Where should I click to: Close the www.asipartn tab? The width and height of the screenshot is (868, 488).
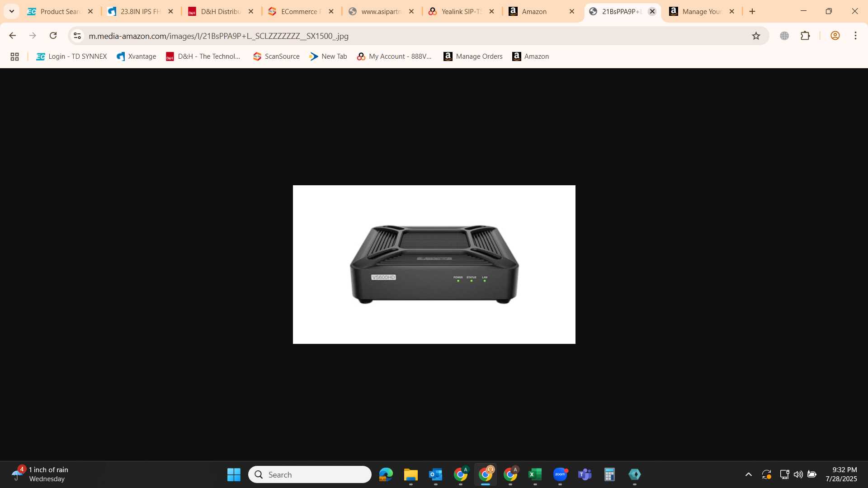tap(411, 11)
